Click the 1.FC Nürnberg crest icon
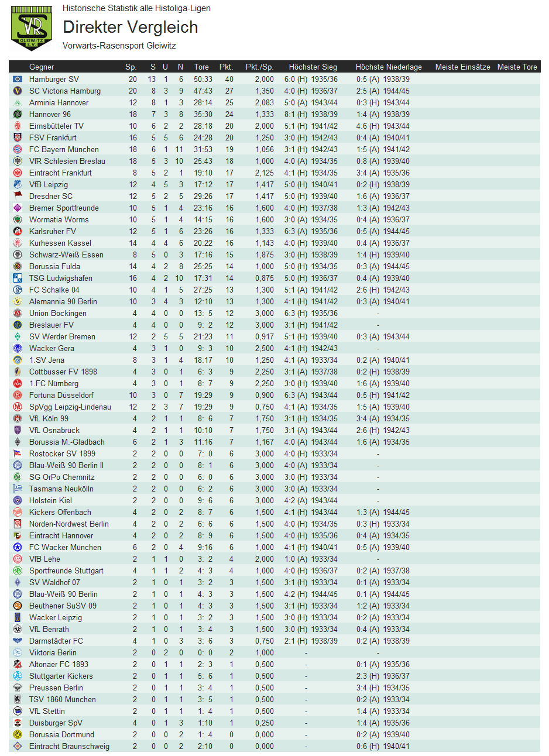This screenshot has height=756, width=549. pos(18,383)
